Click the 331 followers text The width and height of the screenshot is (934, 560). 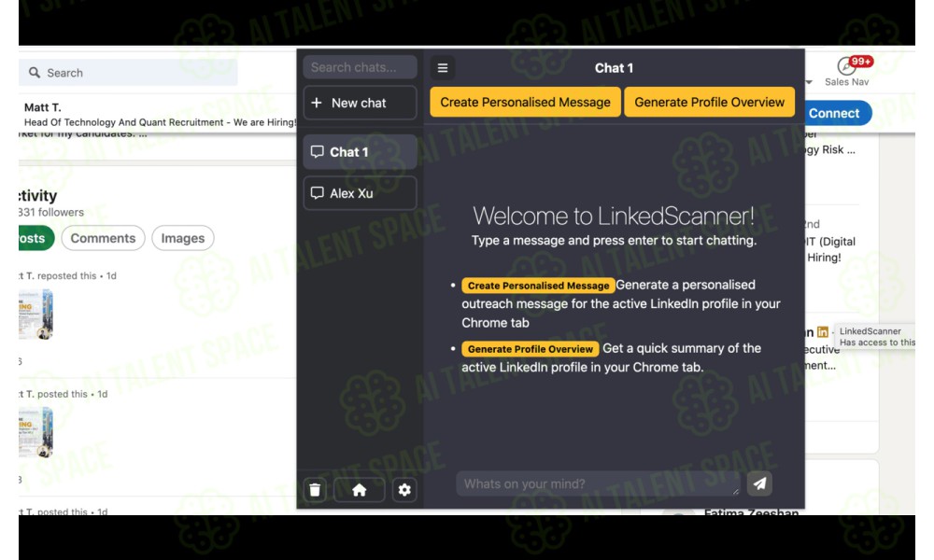(51, 213)
